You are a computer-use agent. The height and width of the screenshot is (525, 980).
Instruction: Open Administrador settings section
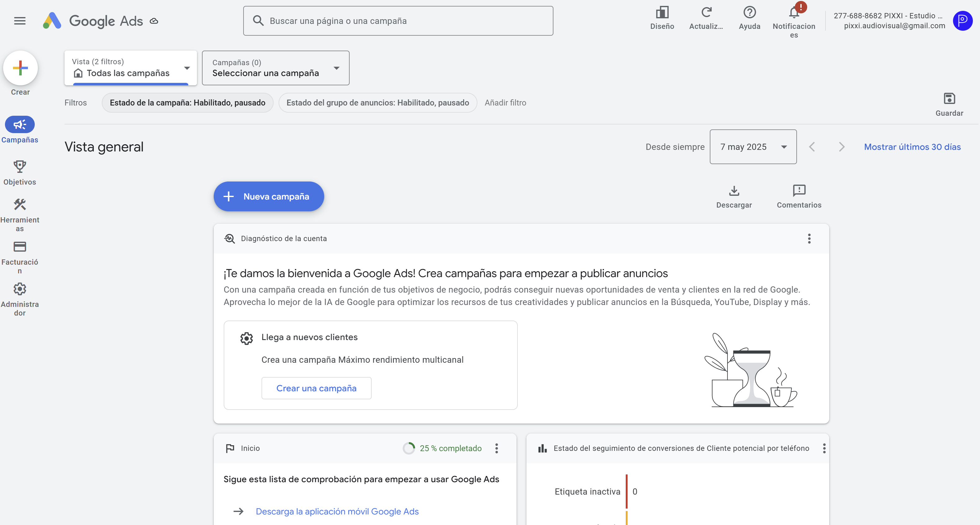20,300
